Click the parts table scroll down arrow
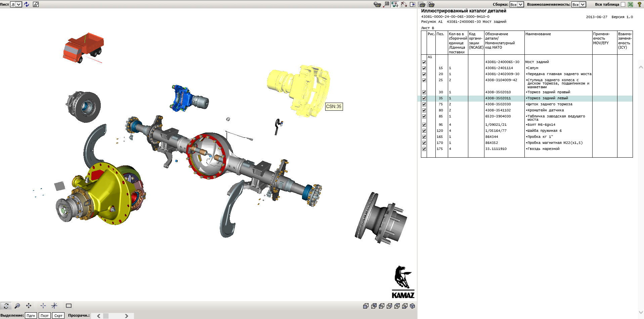 (641, 312)
